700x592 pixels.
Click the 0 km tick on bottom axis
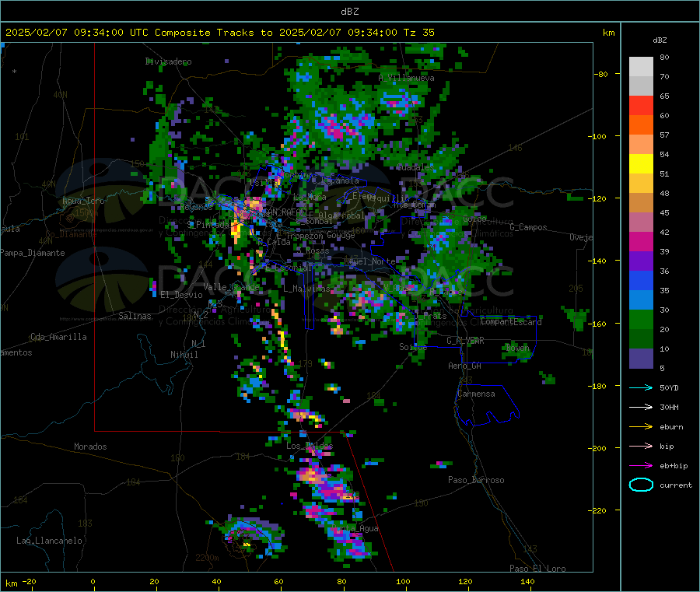click(93, 581)
